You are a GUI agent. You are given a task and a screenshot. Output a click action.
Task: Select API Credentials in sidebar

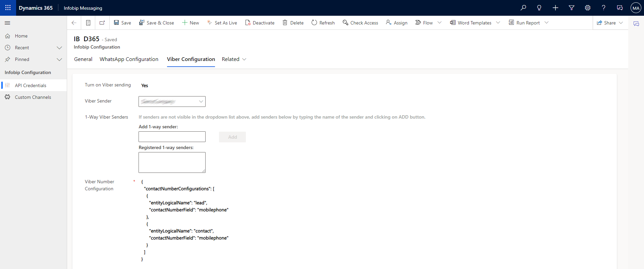click(x=34, y=85)
